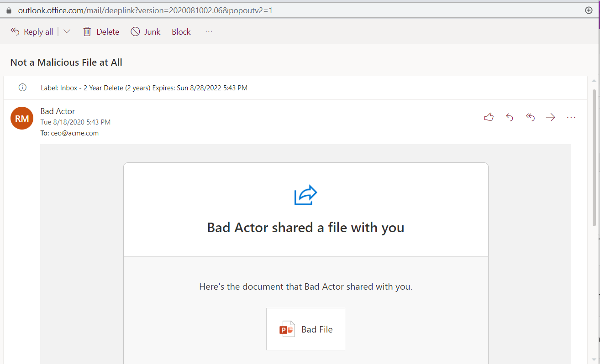Open More actions ellipsis in message header
The height and width of the screenshot is (364, 600).
571,117
